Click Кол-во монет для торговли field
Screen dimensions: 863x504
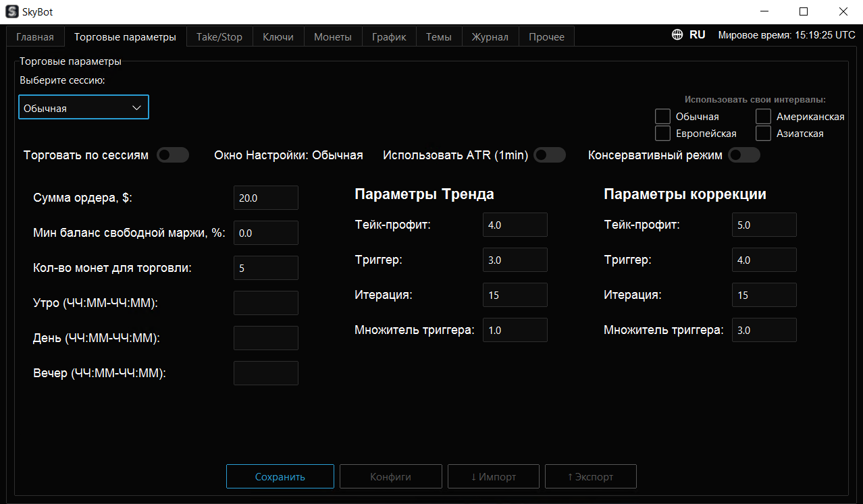266,268
